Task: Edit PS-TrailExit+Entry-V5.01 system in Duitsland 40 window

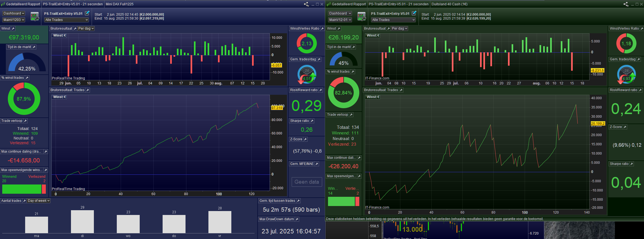Action: (414, 13)
